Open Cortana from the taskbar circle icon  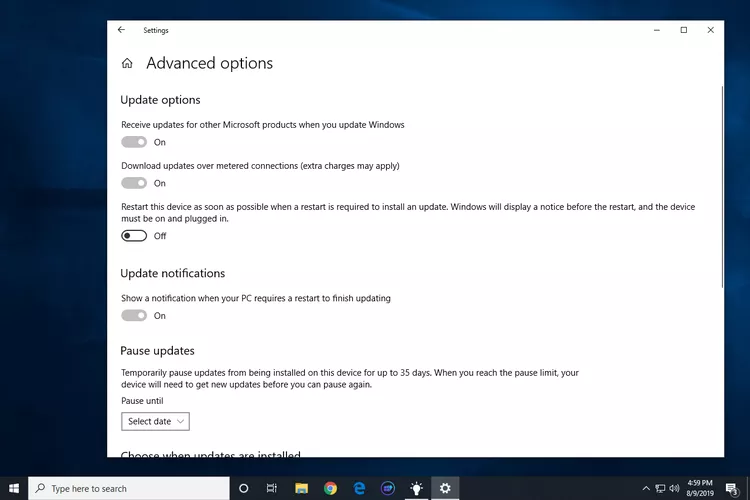pos(243,488)
